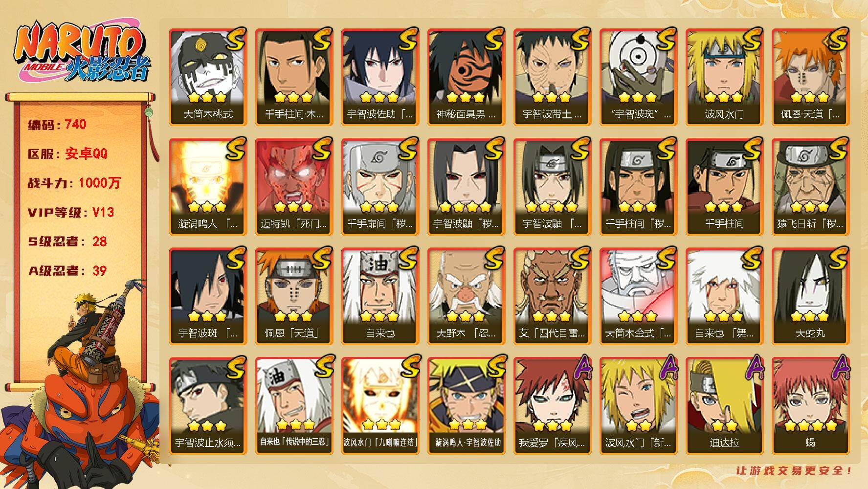The height and width of the screenshot is (489, 868).
Task: Open the 我爱罗「疾风」 A-rank card
Action: 552,406
